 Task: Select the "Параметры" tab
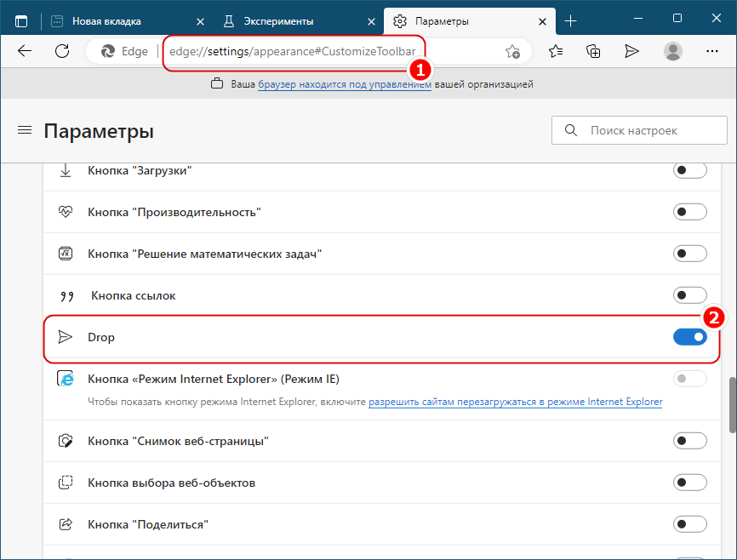point(469,21)
